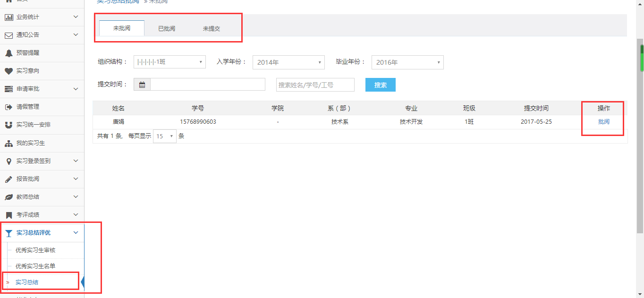Click the magnet icon for 实习统一安排

tap(8, 125)
